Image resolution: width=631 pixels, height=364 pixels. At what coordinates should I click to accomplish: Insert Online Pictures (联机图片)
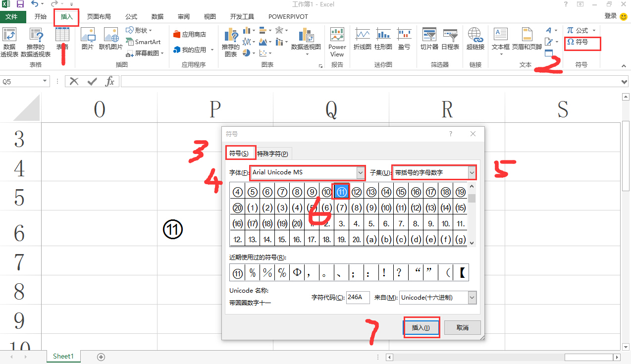click(111, 39)
